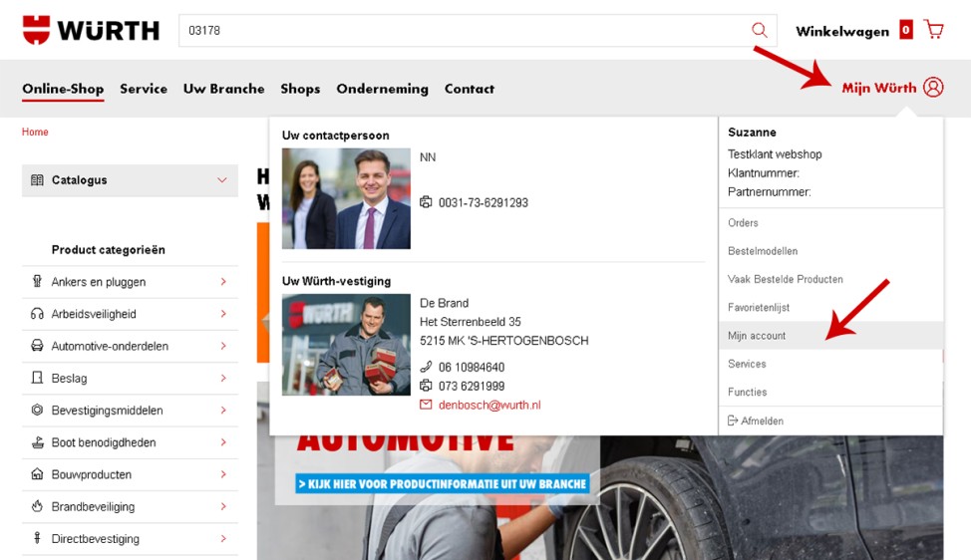Click the Mijn Würth link
The width and height of the screenshot is (971, 560).
(878, 88)
